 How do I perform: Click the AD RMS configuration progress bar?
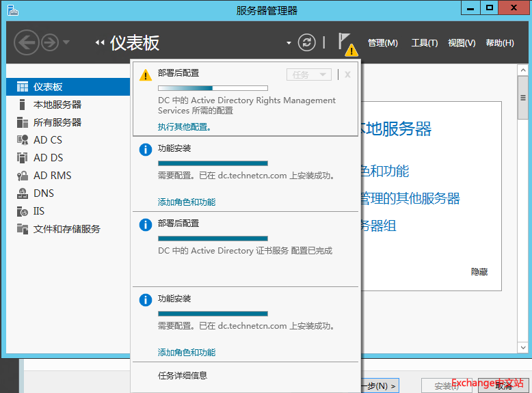pos(213,88)
